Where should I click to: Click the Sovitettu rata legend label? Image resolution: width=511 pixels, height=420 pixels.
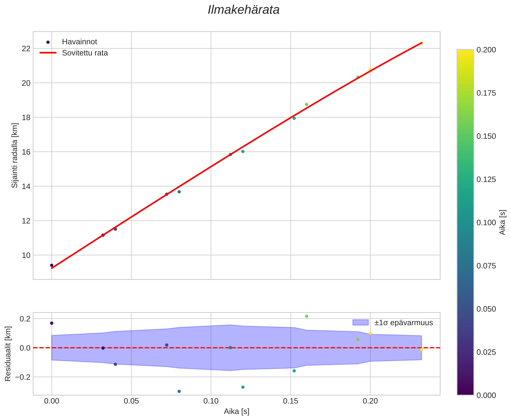(x=85, y=53)
